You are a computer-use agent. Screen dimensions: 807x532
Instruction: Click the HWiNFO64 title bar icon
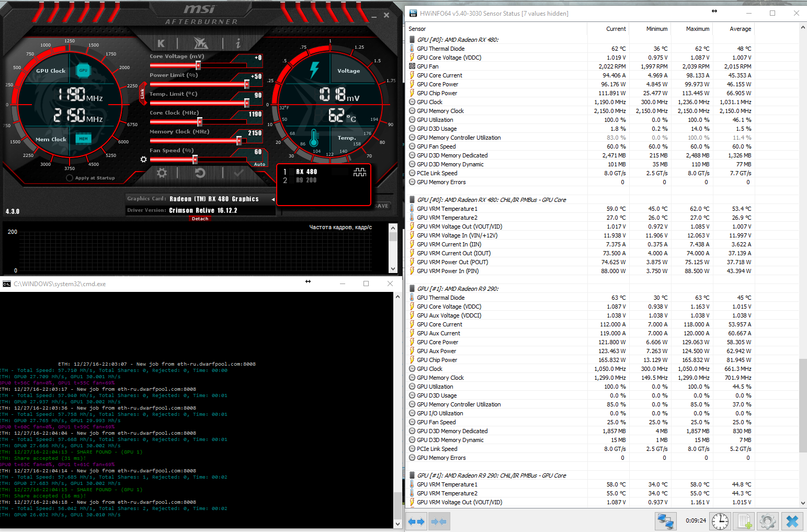coord(413,14)
